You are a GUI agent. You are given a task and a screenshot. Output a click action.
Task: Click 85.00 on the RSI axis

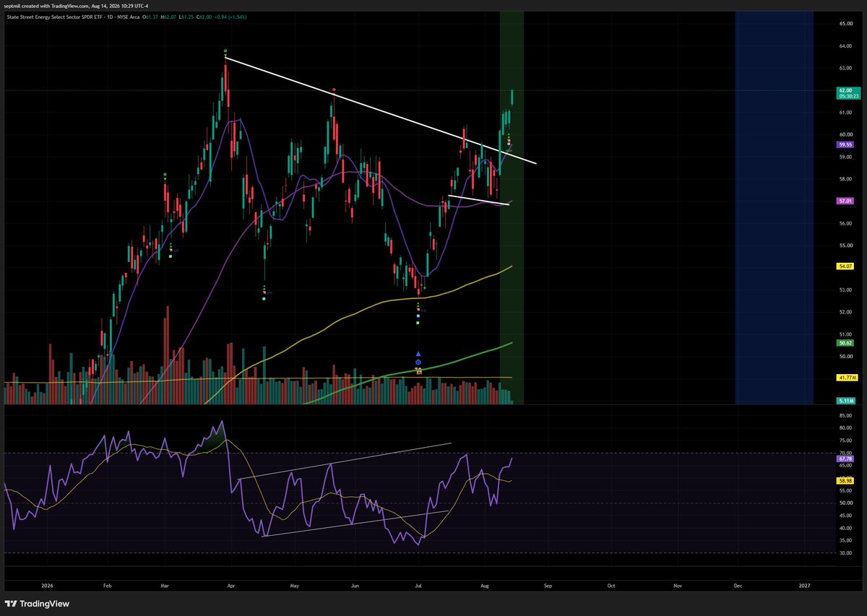click(845, 415)
